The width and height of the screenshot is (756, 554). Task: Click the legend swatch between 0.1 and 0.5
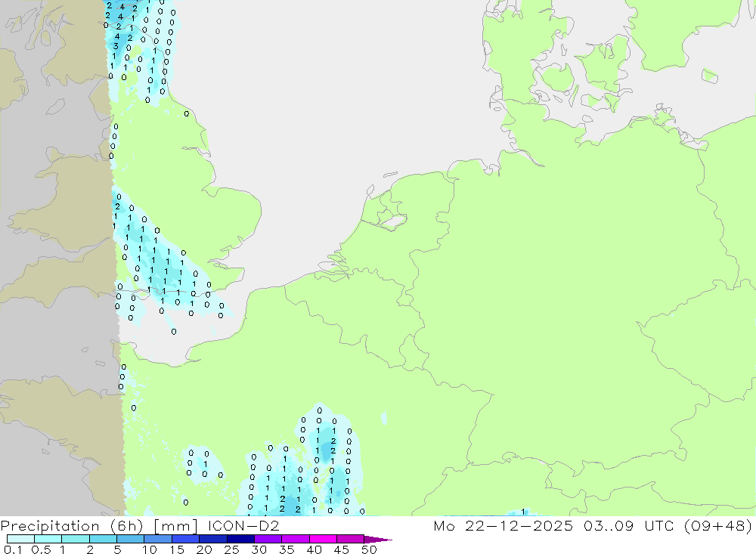tap(20, 539)
